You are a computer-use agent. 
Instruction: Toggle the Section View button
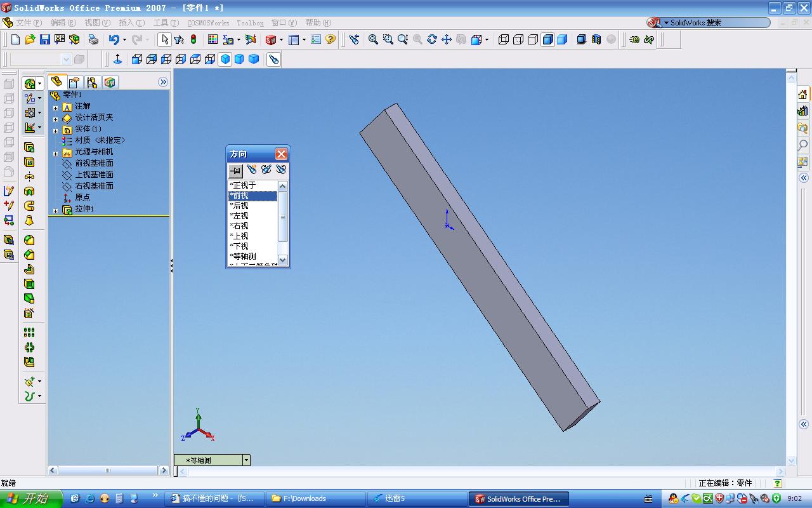[x=596, y=39]
